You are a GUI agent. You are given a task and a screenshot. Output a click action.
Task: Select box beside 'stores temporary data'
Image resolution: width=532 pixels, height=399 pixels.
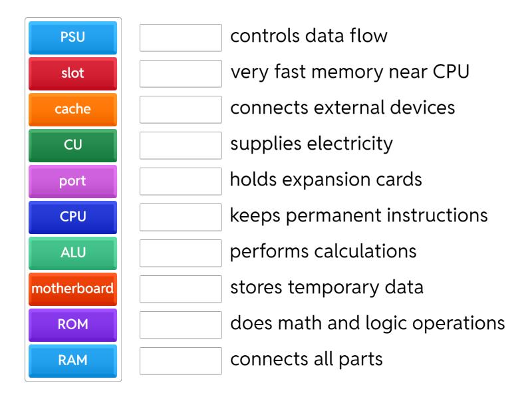181,289
